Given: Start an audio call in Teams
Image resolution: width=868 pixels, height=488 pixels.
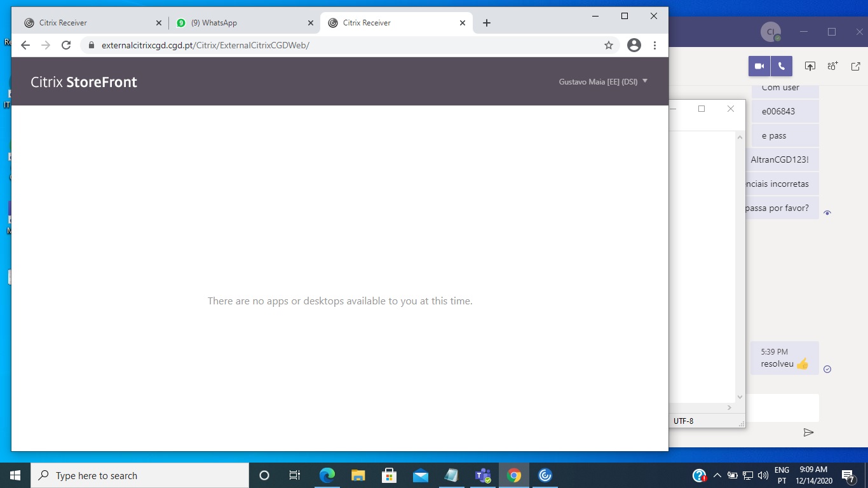Looking at the screenshot, I should [782, 66].
